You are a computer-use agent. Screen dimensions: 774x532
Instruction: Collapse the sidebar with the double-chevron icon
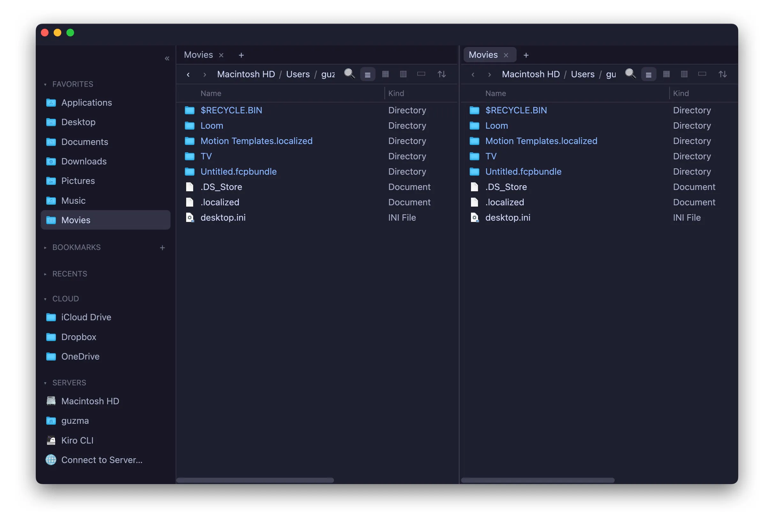tap(167, 59)
